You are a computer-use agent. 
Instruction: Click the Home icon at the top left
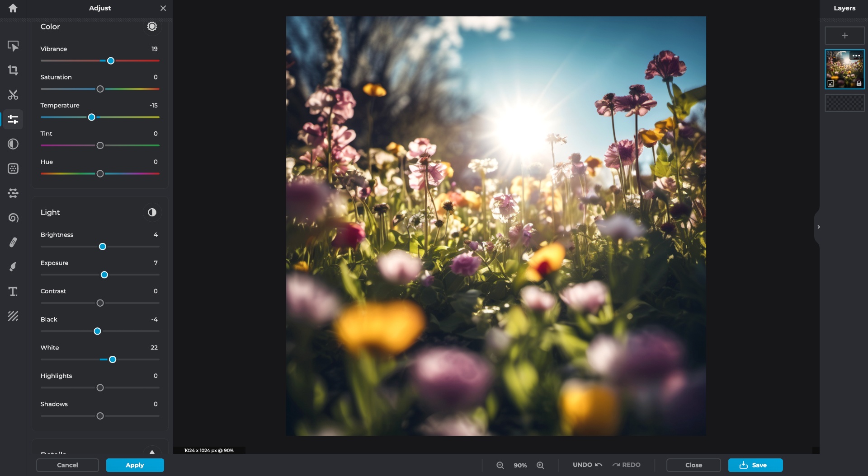(x=13, y=8)
